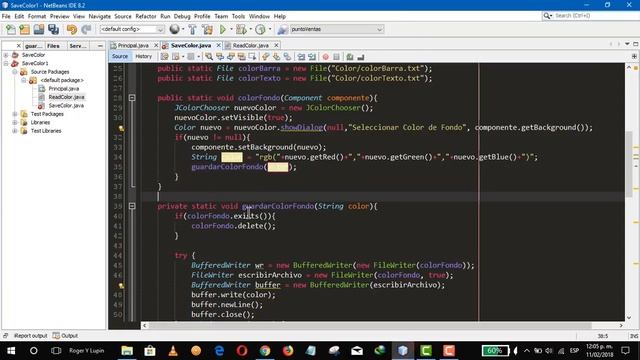Collapse the colorFondo method fold
This screenshot has width=640, height=360.
(x=132, y=98)
